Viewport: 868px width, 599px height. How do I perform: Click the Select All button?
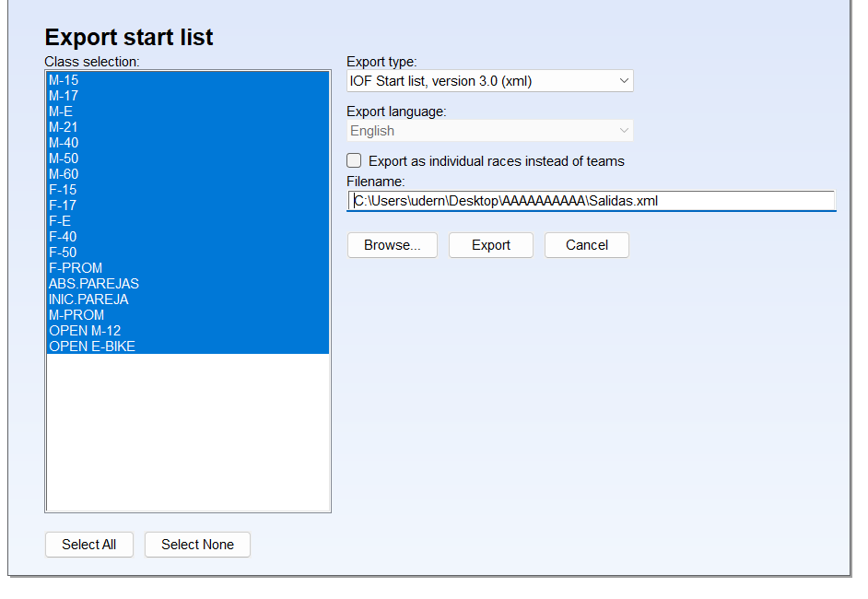pos(89,545)
